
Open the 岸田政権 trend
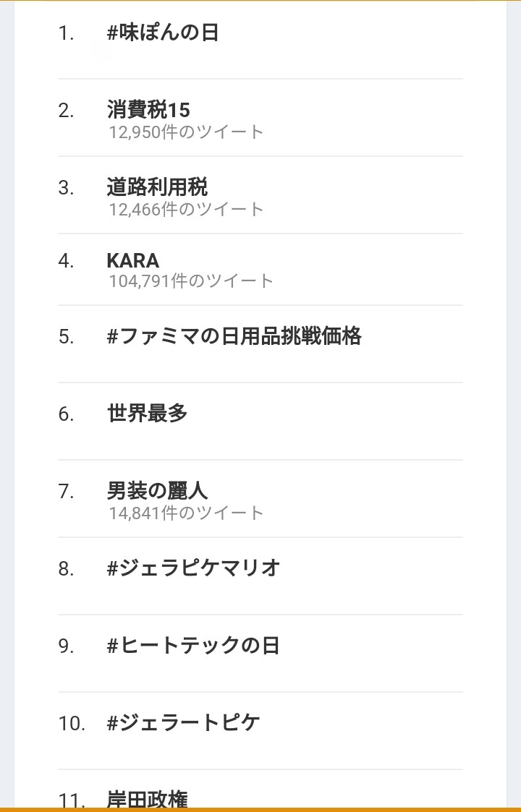pyautogui.click(x=148, y=799)
